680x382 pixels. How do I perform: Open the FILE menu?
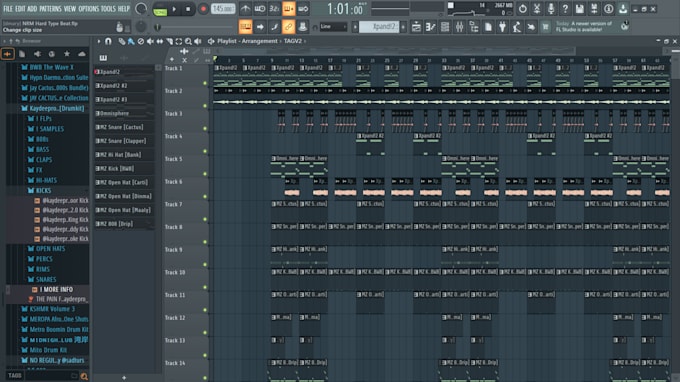[x=8, y=9]
